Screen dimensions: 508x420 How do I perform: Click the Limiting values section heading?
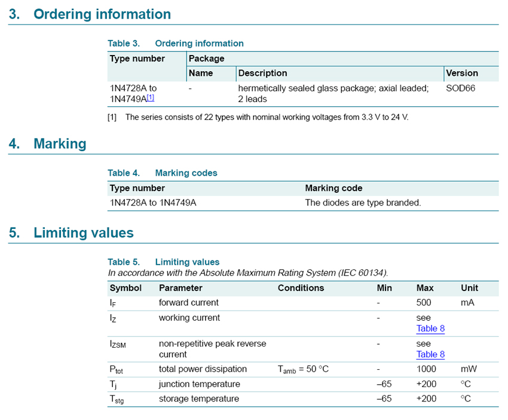point(83,233)
